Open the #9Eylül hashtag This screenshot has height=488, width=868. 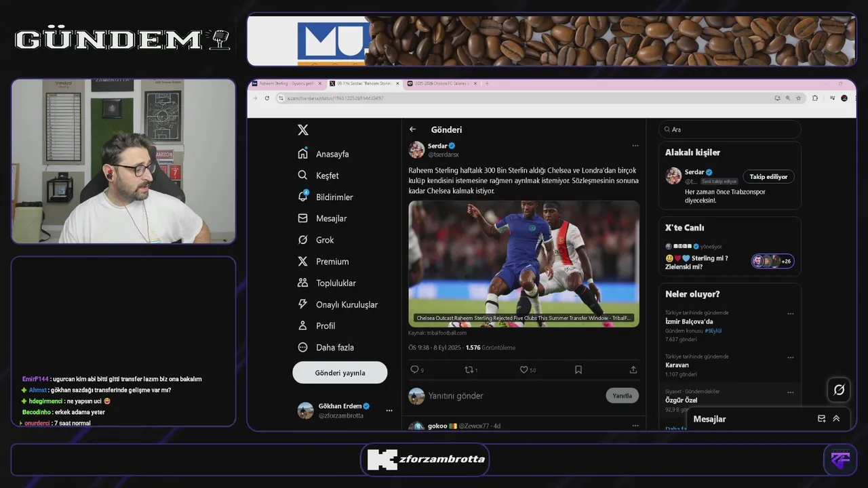click(712, 330)
